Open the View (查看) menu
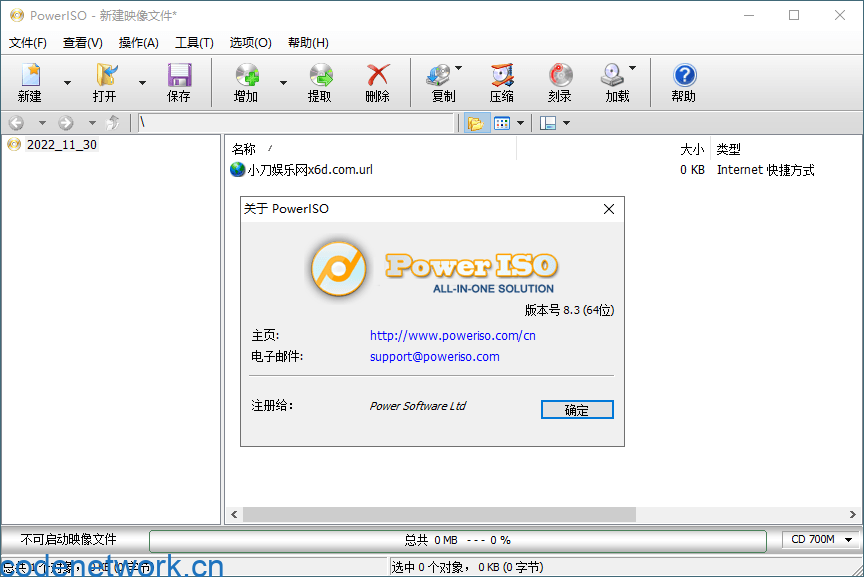 [83, 43]
